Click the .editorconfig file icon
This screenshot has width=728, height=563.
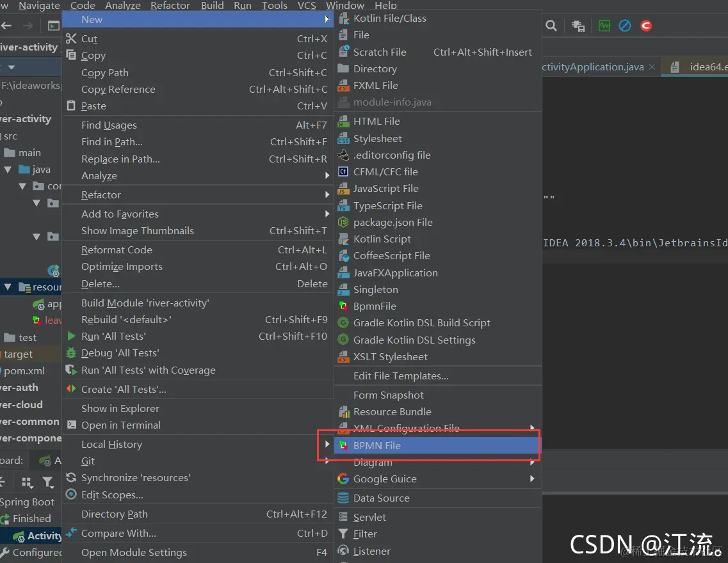[344, 155]
